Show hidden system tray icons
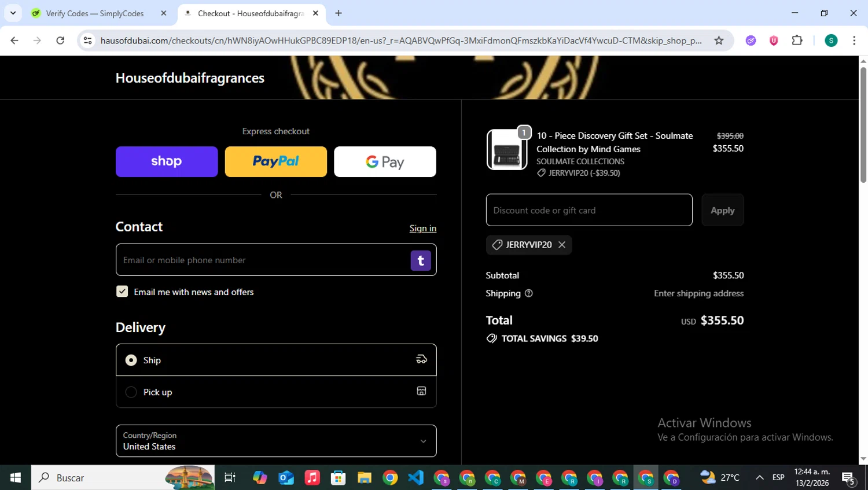Screen dimensions: 868x490 point(759,478)
